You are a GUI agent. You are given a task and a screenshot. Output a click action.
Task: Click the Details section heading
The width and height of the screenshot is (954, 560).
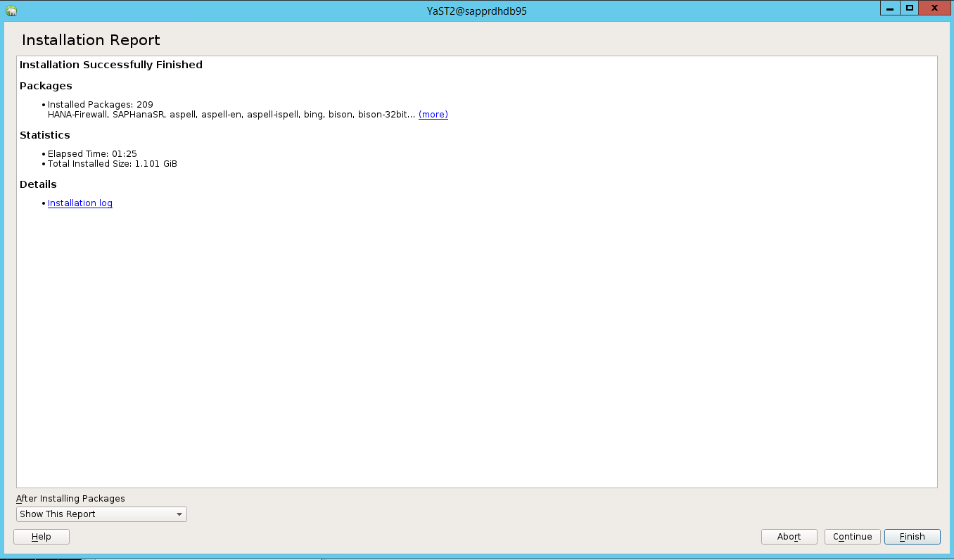click(x=37, y=184)
